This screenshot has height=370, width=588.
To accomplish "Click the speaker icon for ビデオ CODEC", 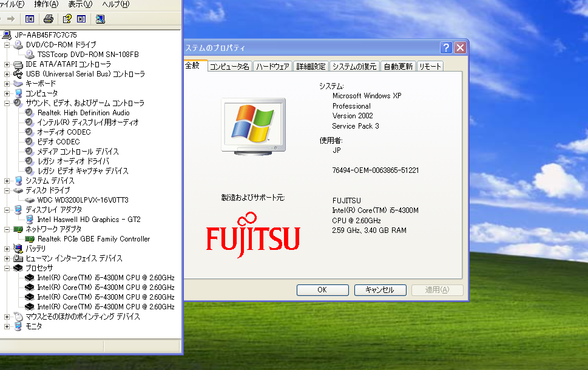I will (x=30, y=142).
